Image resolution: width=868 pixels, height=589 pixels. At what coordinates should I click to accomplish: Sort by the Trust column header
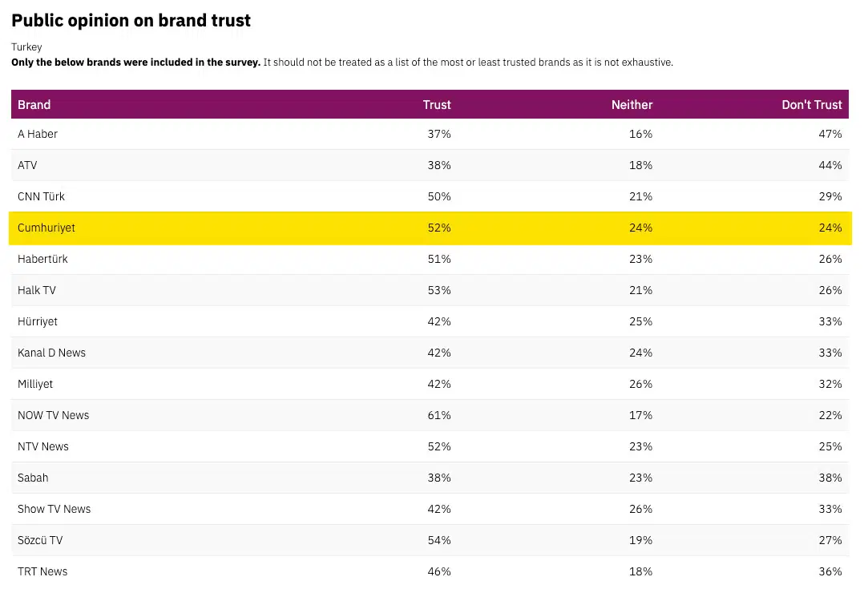pos(437,105)
